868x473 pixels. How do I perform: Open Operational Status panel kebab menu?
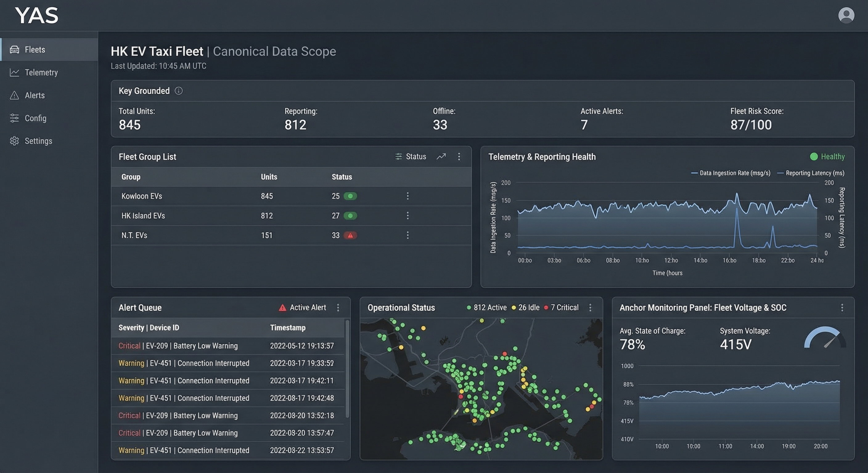point(590,308)
